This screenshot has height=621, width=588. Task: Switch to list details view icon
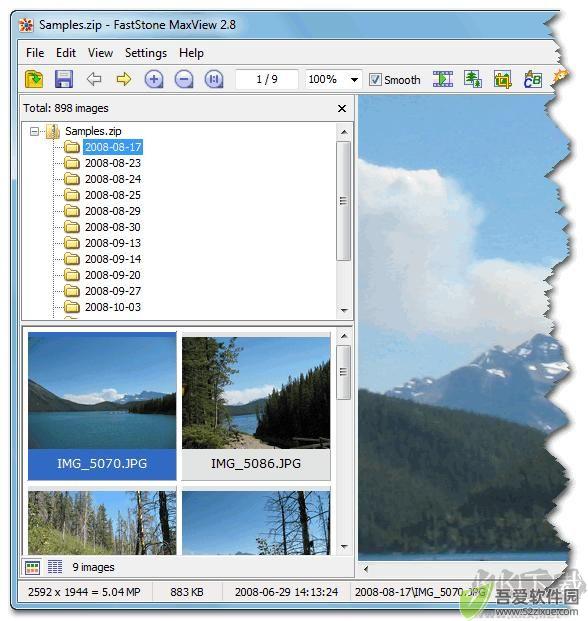55,567
